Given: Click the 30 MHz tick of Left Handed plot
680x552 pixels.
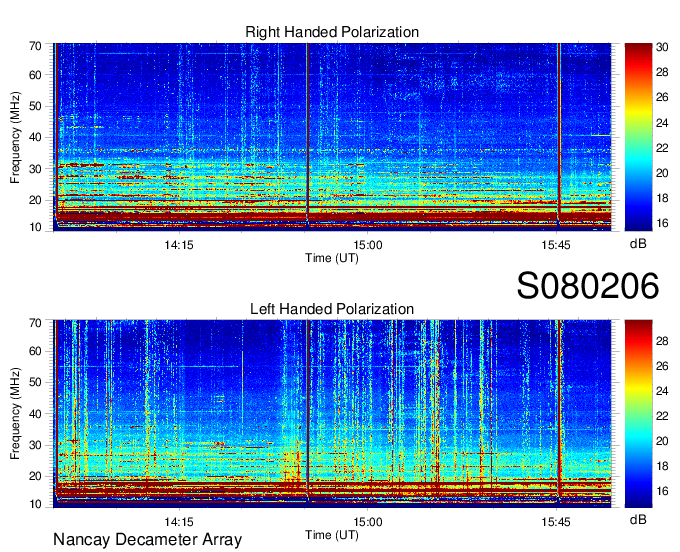Looking at the screenshot, I should pyautogui.click(x=36, y=445).
